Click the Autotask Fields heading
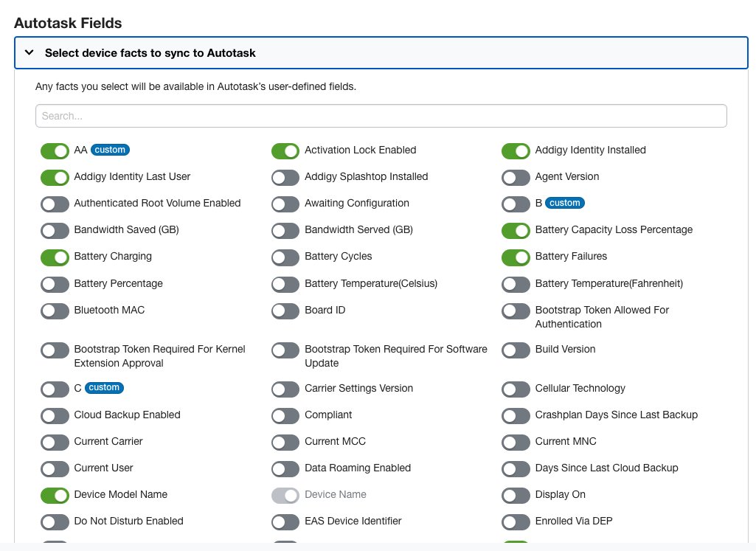This screenshot has width=756, height=551. tap(68, 23)
